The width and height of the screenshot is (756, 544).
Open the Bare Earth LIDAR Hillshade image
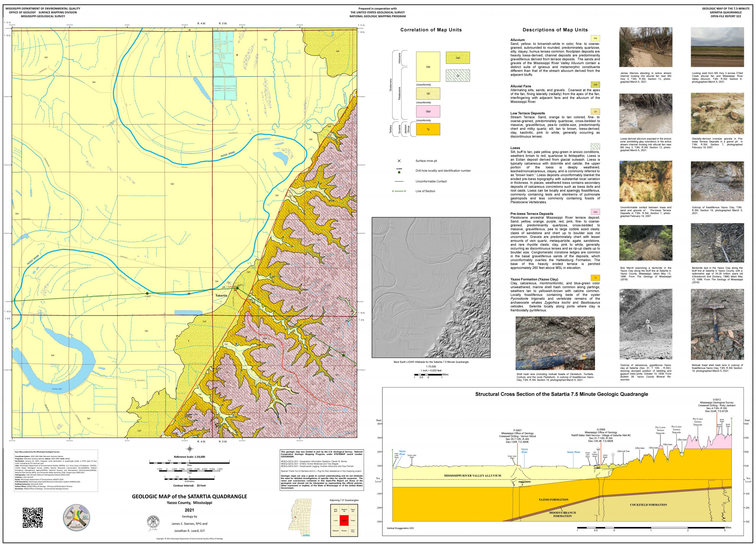(431, 287)
